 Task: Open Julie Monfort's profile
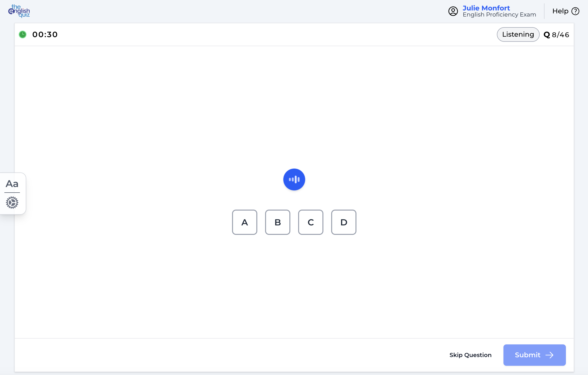click(x=486, y=8)
